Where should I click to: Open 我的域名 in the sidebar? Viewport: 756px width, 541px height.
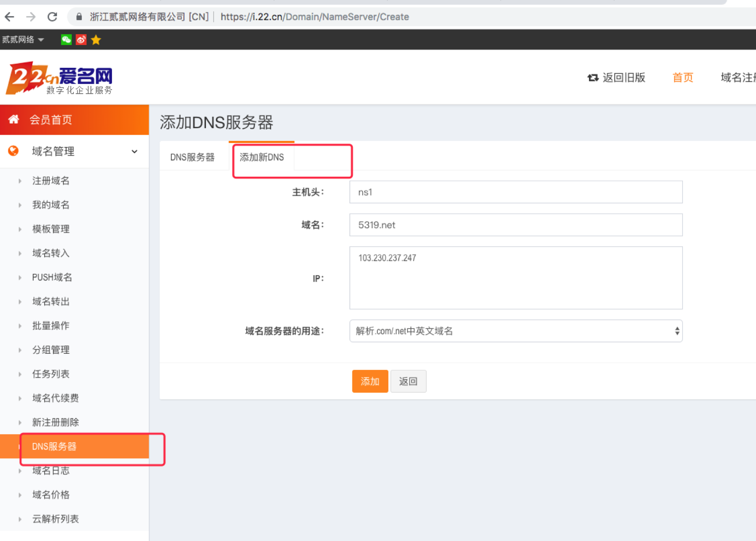click(x=51, y=205)
